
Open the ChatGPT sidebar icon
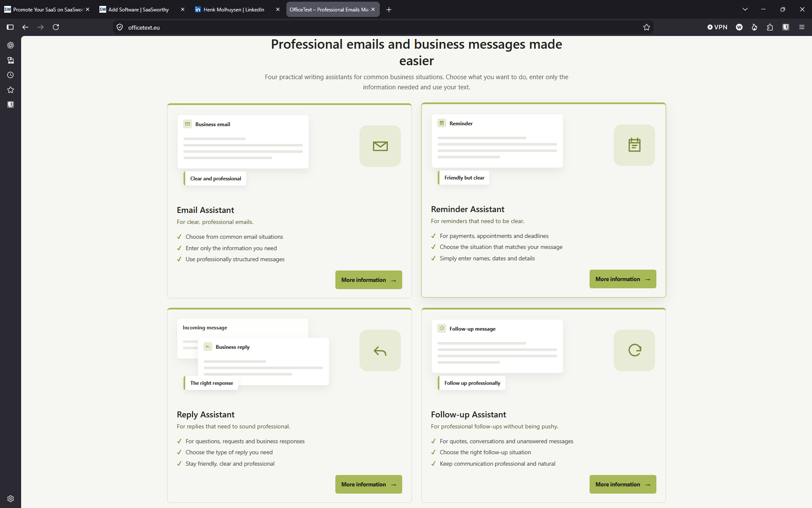[x=11, y=45]
